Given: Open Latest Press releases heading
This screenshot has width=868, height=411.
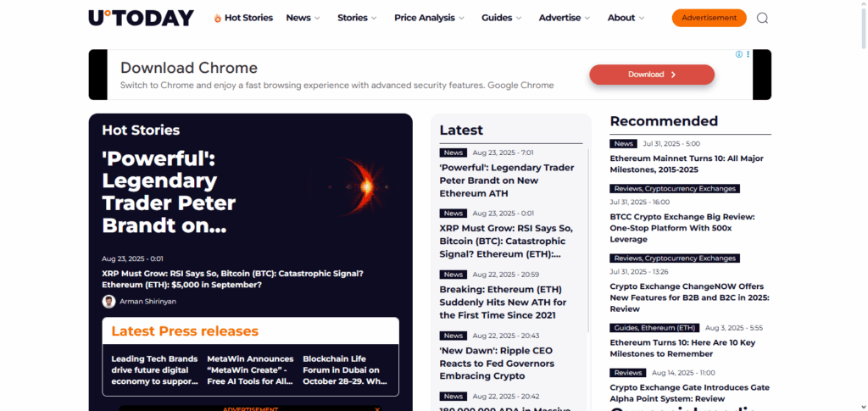Looking at the screenshot, I should click(185, 331).
